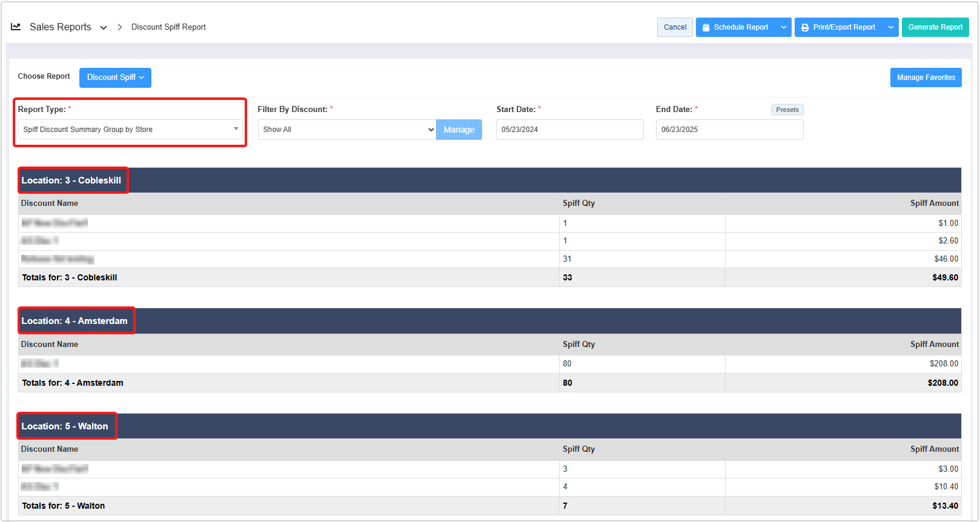Viewport: 980px width, 522px height.
Task: Open the Schedule Report dropdown arrow
Action: 784,27
